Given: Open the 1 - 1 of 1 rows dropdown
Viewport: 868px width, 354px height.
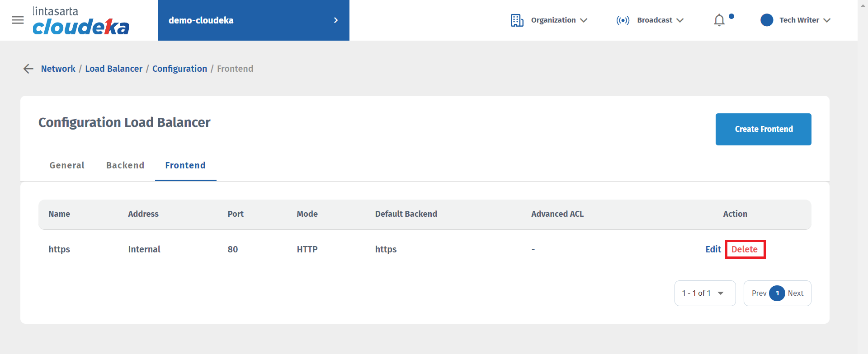Looking at the screenshot, I should pyautogui.click(x=705, y=293).
